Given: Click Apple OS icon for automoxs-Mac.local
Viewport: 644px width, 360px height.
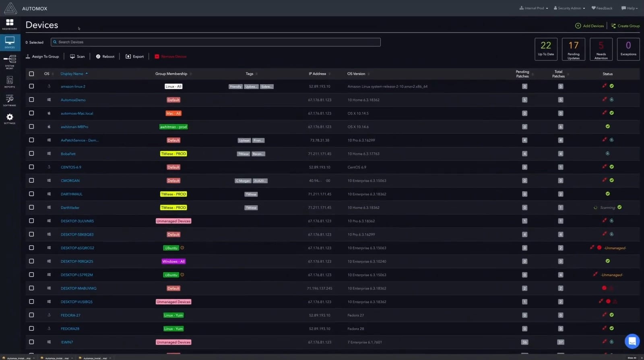Looking at the screenshot, I should [49, 113].
